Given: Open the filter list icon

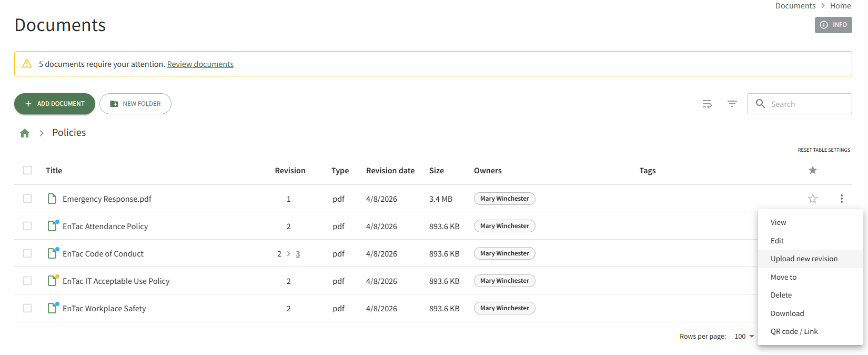Looking at the screenshot, I should (732, 104).
